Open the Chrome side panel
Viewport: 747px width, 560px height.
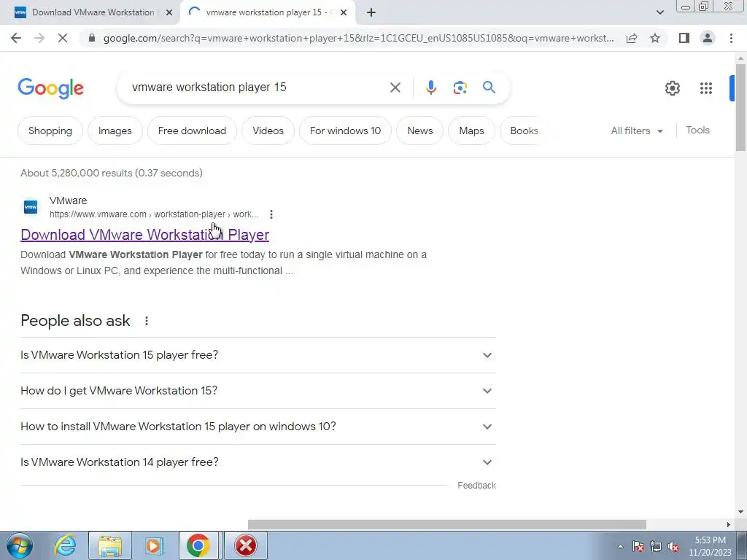point(684,38)
